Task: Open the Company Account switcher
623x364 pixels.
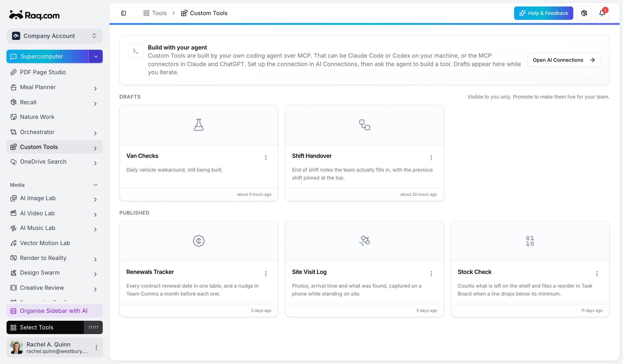Action: [x=54, y=36]
